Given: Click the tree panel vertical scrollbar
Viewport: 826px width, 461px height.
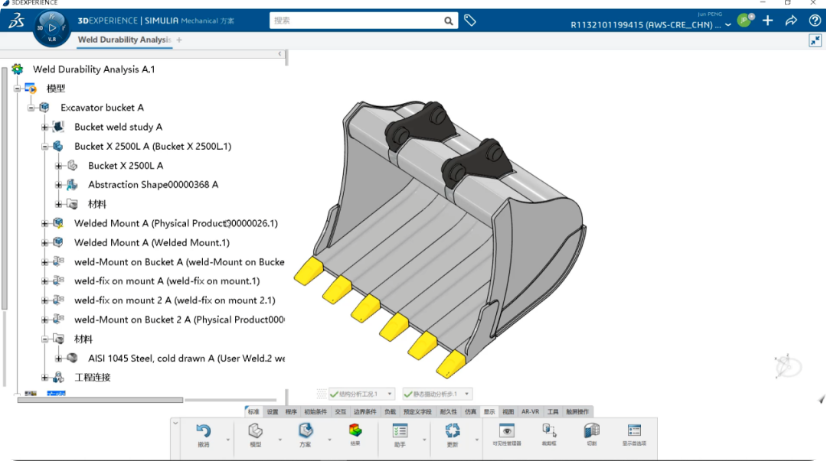Looking at the screenshot, I should [x=4, y=187].
